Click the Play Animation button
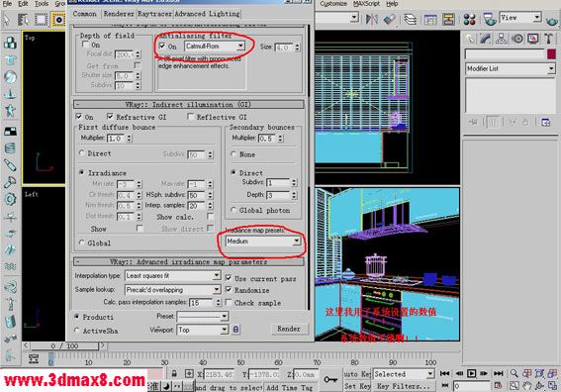This screenshot has width=561, height=392. tap(472, 374)
